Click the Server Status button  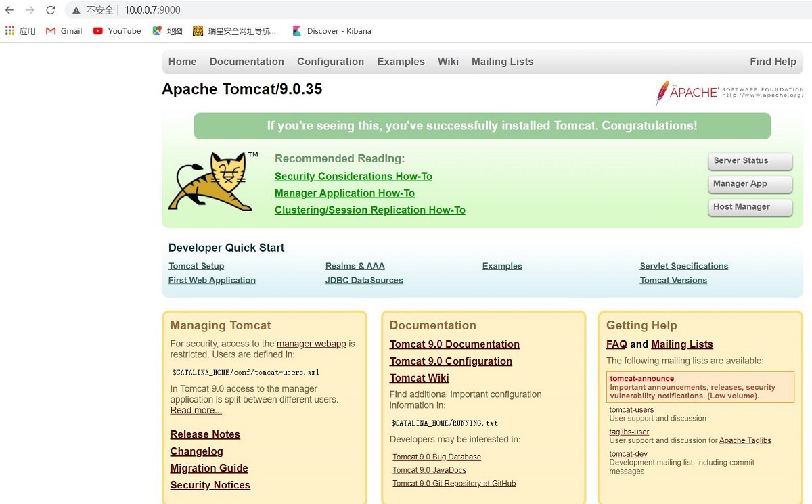pyautogui.click(x=750, y=161)
